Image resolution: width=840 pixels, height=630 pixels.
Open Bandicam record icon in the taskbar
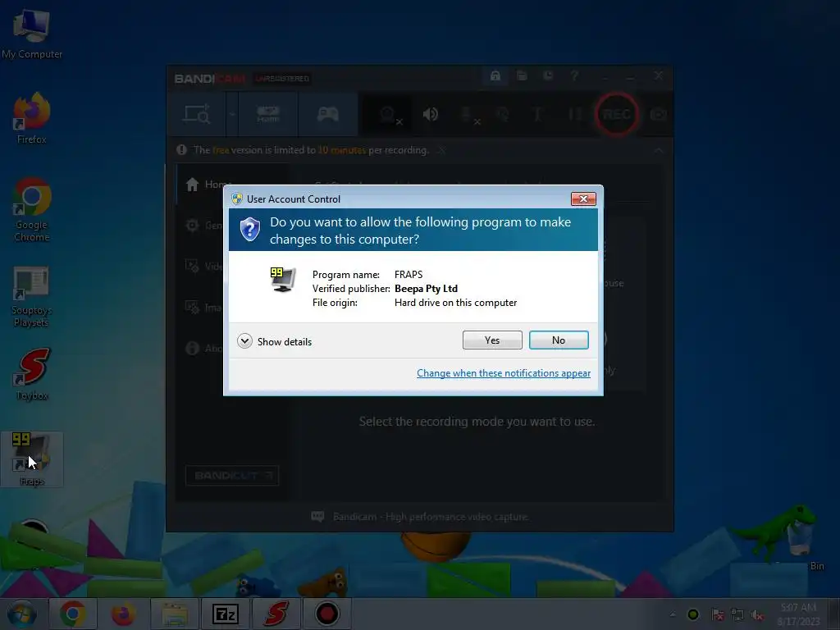click(x=326, y=614)
